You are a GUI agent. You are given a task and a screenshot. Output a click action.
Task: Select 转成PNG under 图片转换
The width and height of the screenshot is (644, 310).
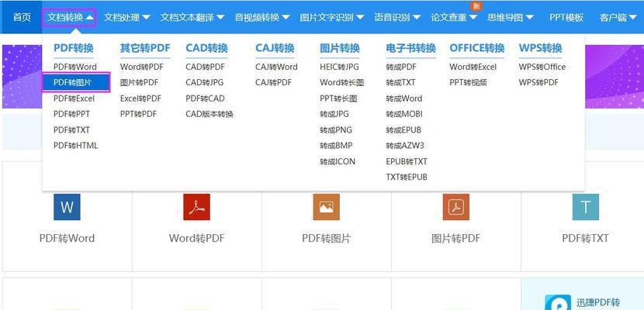point(336,130)
